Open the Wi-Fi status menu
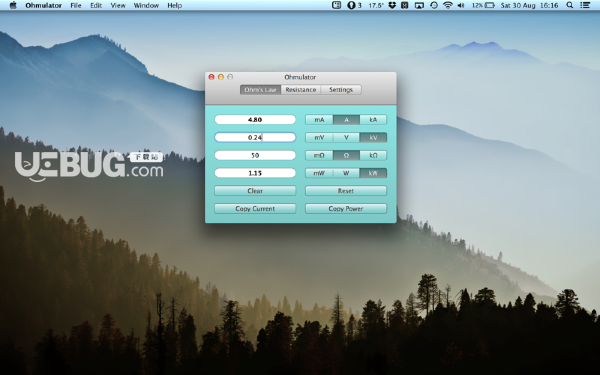The image size is (600, 375). [x=447, y=5]
